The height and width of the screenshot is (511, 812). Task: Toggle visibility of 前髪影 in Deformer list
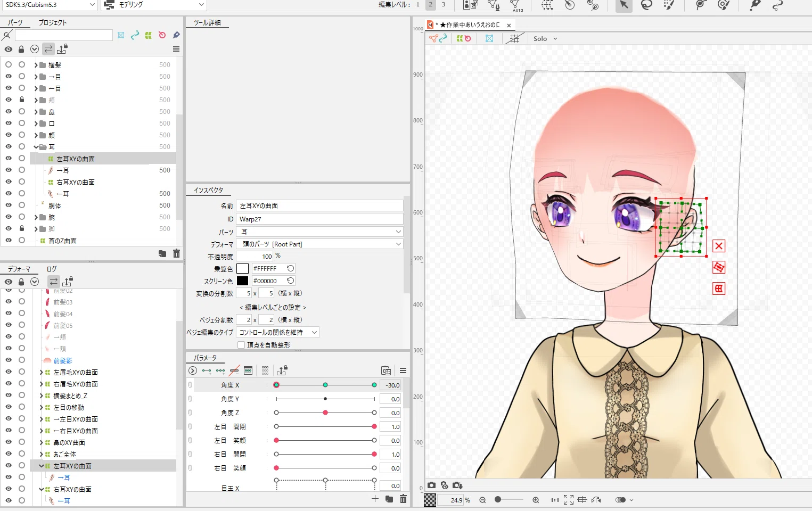pos(9,360)
